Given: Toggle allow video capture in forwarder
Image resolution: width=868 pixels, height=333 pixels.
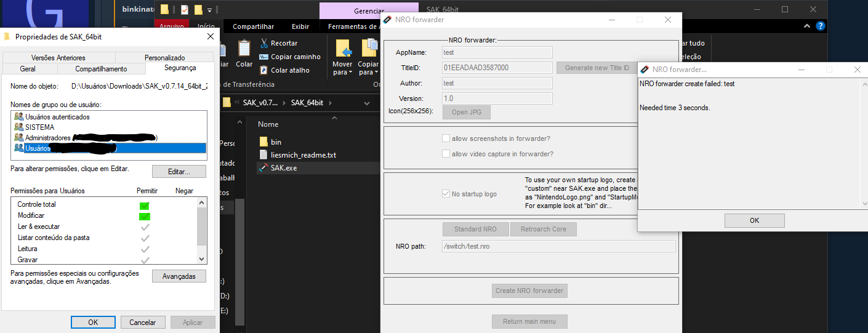Looking at the screenshot, I should click(x=446, y=154).
